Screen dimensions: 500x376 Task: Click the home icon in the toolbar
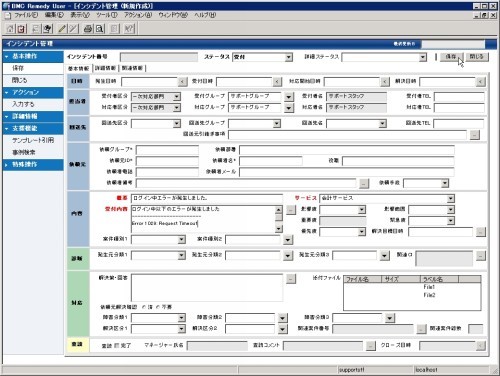coord(10,29)
